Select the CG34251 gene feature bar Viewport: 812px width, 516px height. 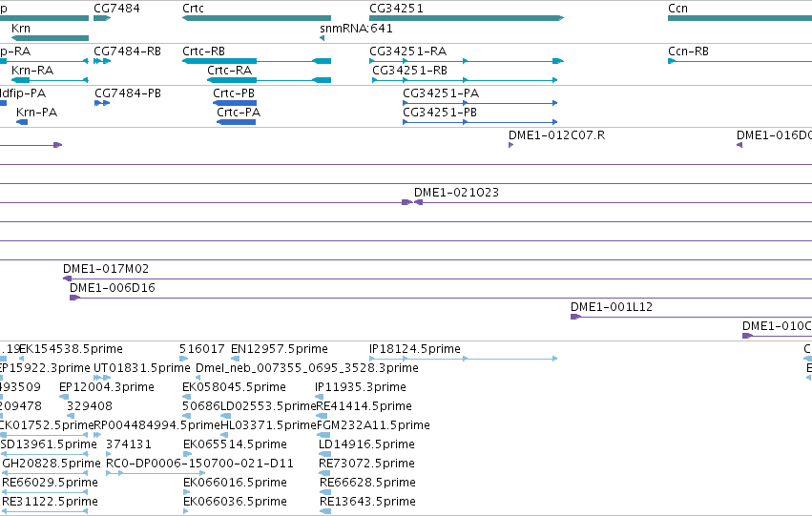(467, 18)
